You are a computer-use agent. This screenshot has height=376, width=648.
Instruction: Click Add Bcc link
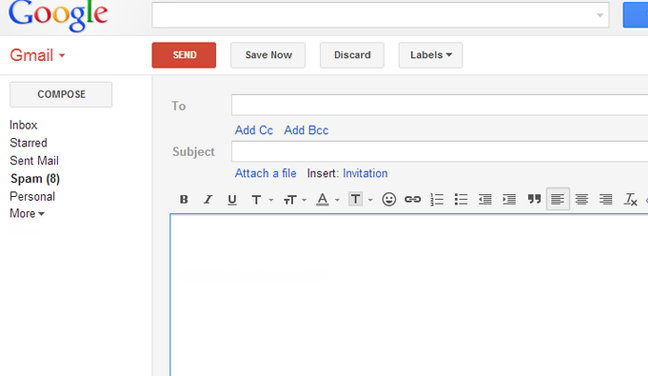click(306, 130)
